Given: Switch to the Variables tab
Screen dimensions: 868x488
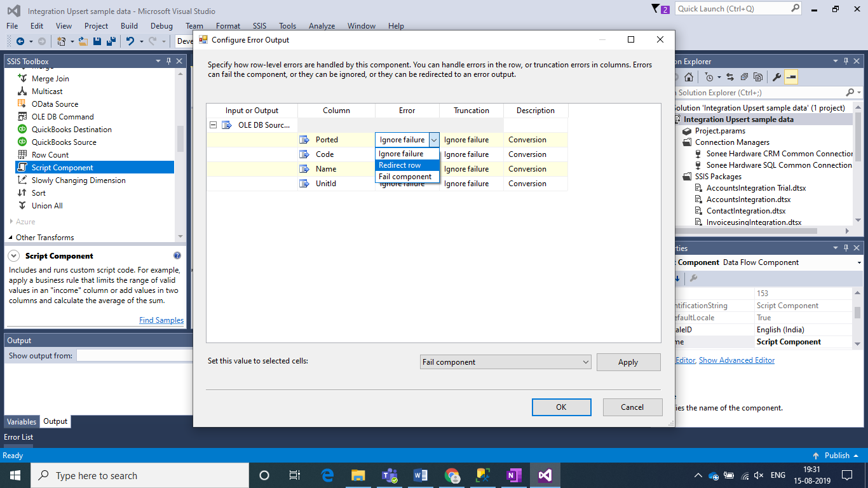Looking at the screenshot, I should click(x=22, y=421).
